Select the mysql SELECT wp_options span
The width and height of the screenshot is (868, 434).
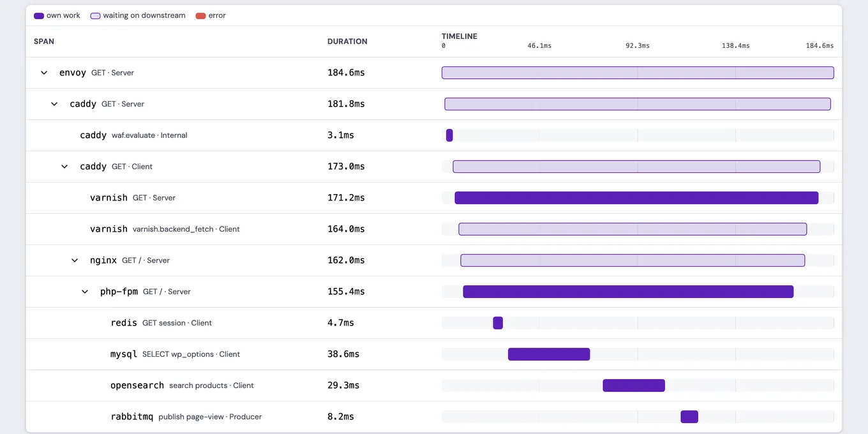coord(175,354)
